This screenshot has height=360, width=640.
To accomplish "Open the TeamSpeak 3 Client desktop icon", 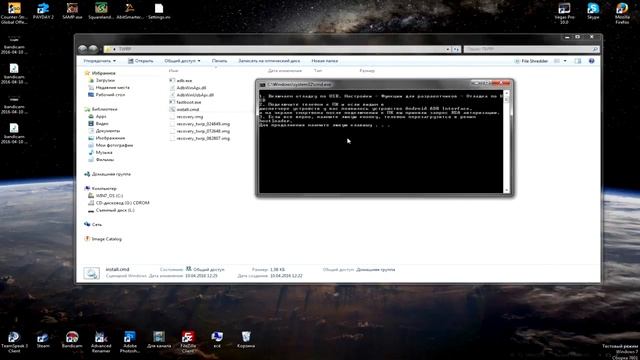I will point(14,342).
